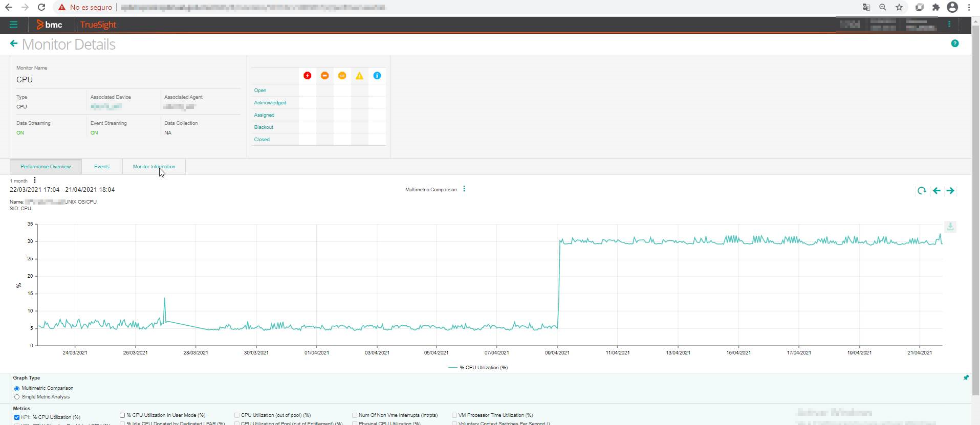Check CPU Utilization (out of pool) (%) checkbox
Viewport: 980px width, 425px height.
pyautogui.click(x=237, y=415)
